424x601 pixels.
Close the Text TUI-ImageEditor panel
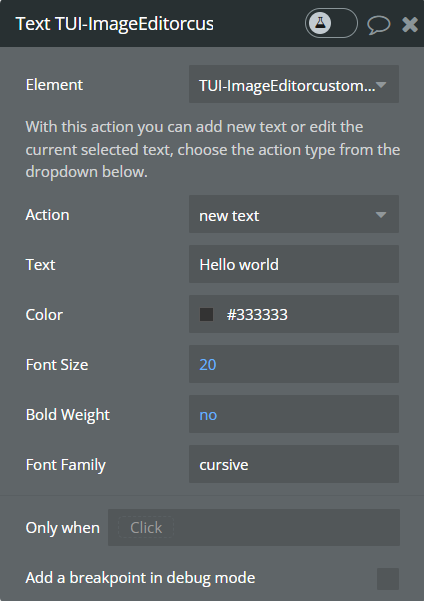[x=410, y=24]
